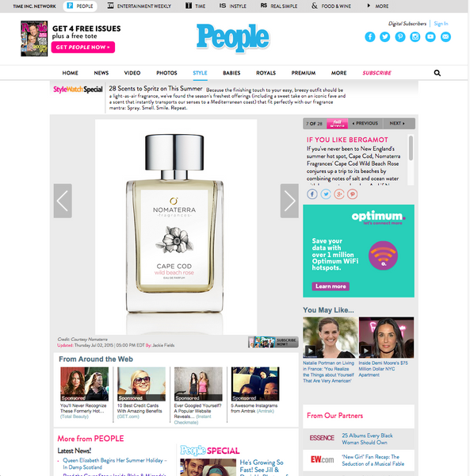This screenshot has width=470, height=476.
Task: Toggle full screen gallery view
Action: (337, 124)
